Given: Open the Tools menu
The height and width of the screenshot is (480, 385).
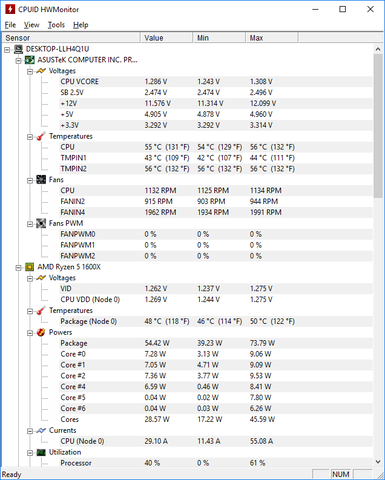Looking at the screenshot, I should 56,25.
